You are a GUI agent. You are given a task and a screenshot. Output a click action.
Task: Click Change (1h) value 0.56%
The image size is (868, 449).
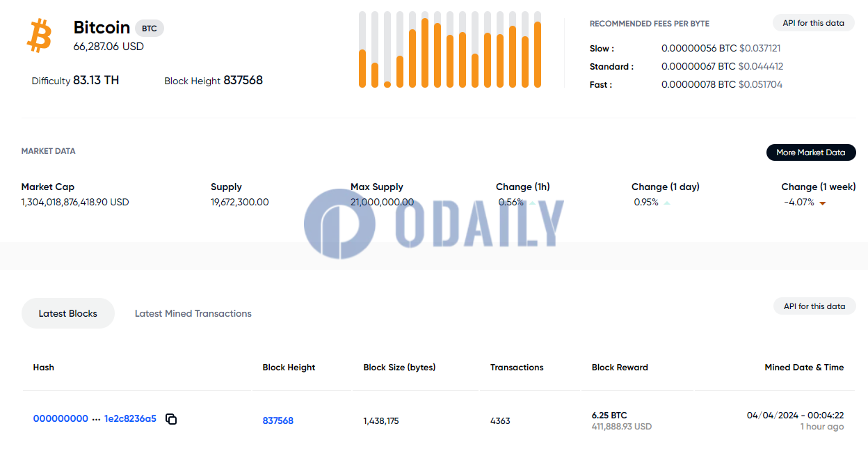(x=511, y=202)
